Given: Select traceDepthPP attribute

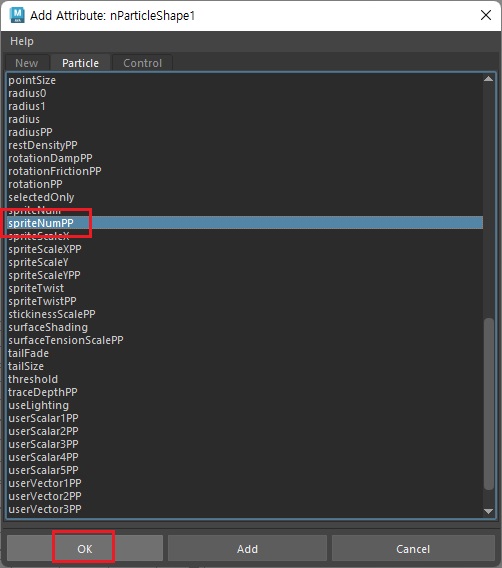Looking at the screenshot, I should (x=245, y=392).
